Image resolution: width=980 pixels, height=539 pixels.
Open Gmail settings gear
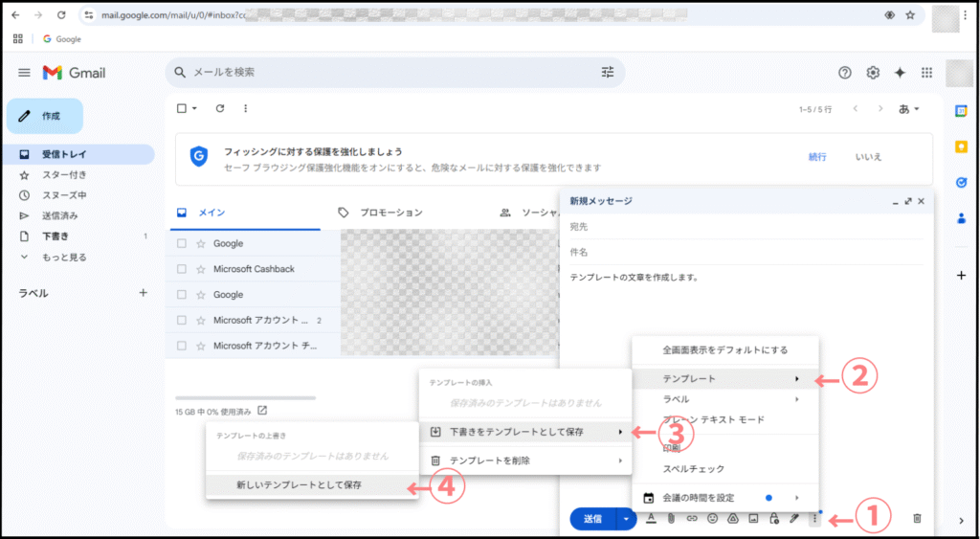pos(873,73)
